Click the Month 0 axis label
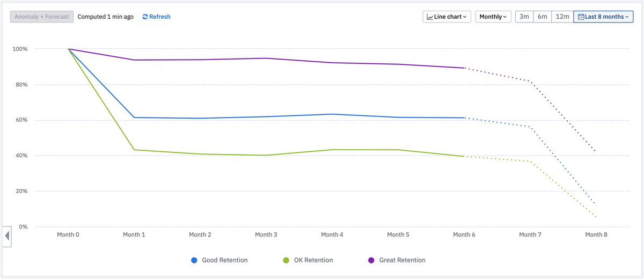Image resolution: width=644 pixels, height=279 pixels. 68,234
